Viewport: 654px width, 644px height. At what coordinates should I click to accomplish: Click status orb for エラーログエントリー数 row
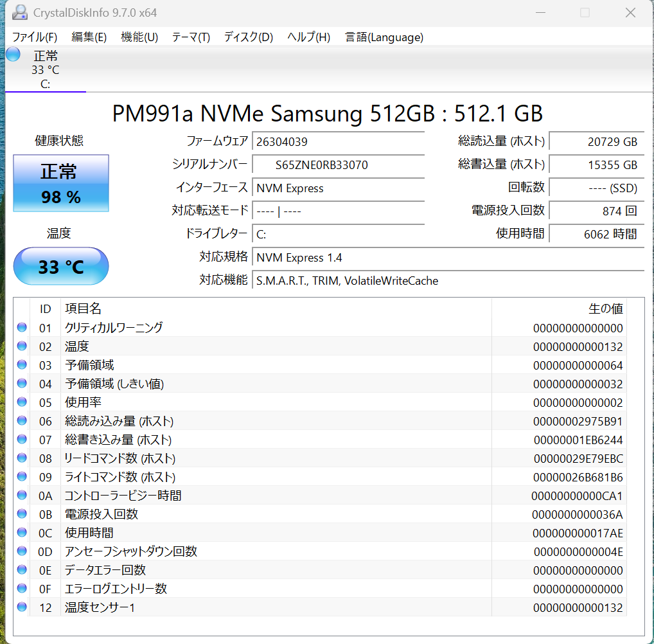22,588
